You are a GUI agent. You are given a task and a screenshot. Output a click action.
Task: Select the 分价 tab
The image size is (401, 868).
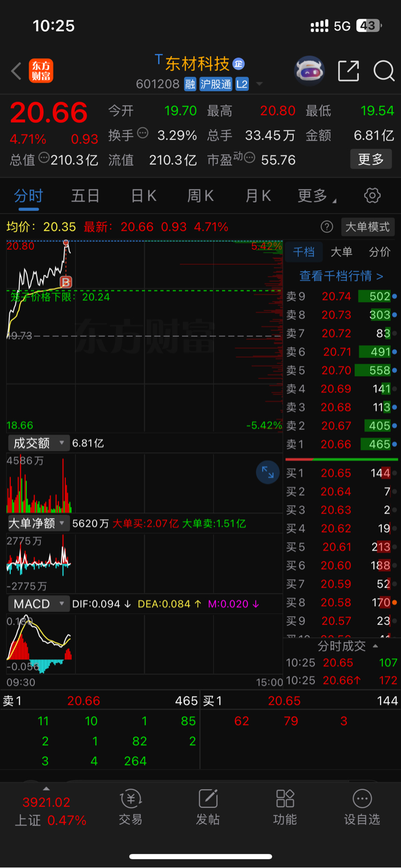tap(380, 252)
